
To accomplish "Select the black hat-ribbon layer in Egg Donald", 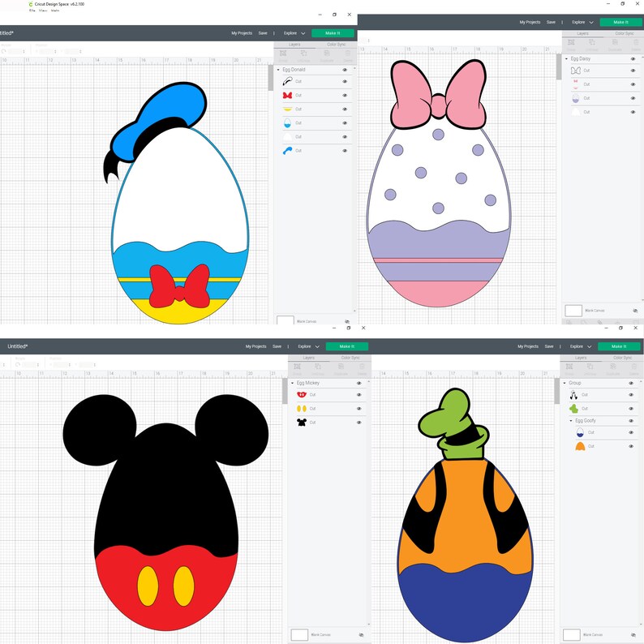I will (287, 81).
